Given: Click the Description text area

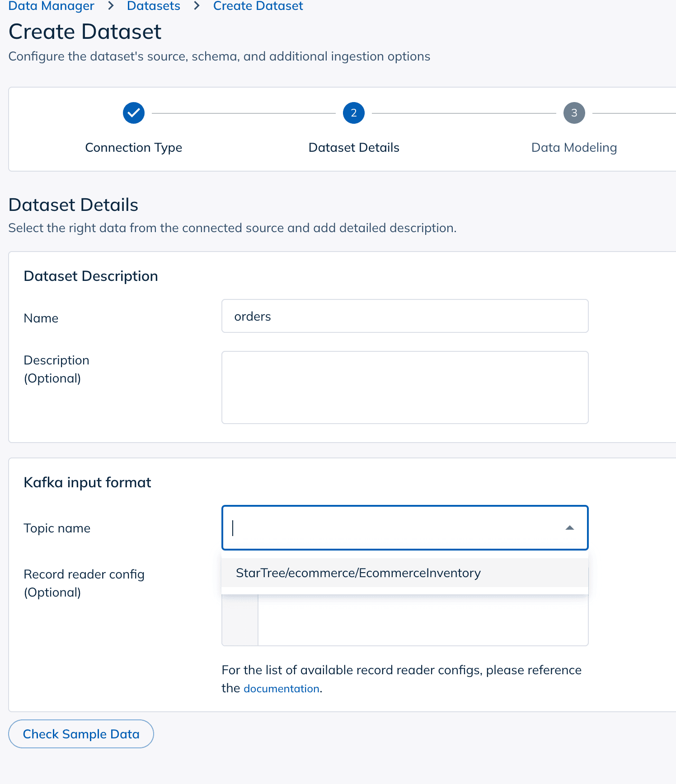Looking at the screenshot, I should (405, 387).
